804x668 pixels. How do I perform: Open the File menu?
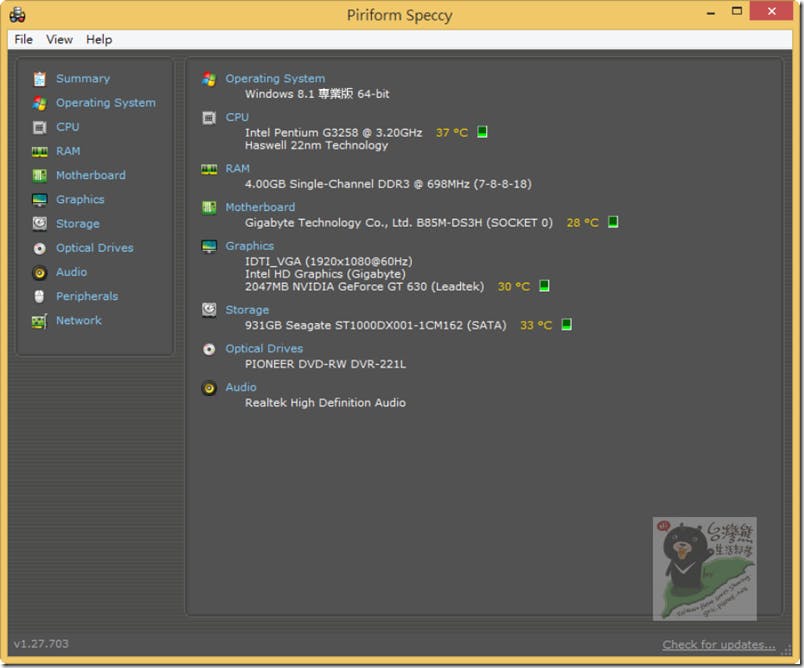point(24,39)
